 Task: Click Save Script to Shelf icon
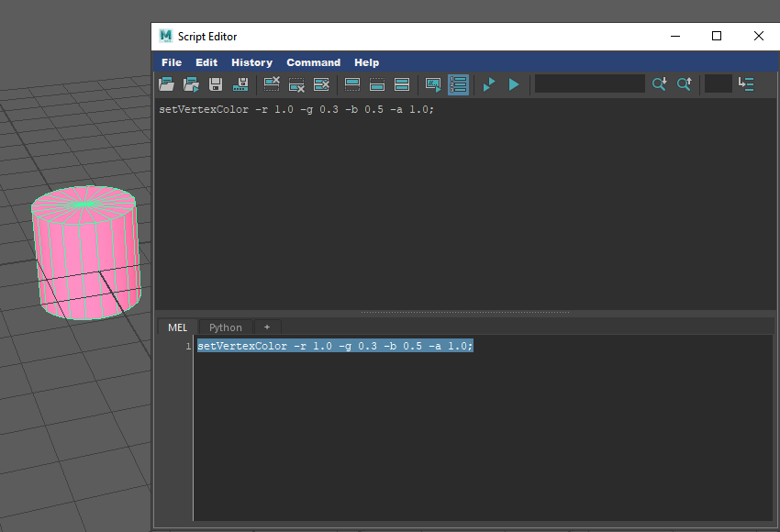tap(241, 84)
